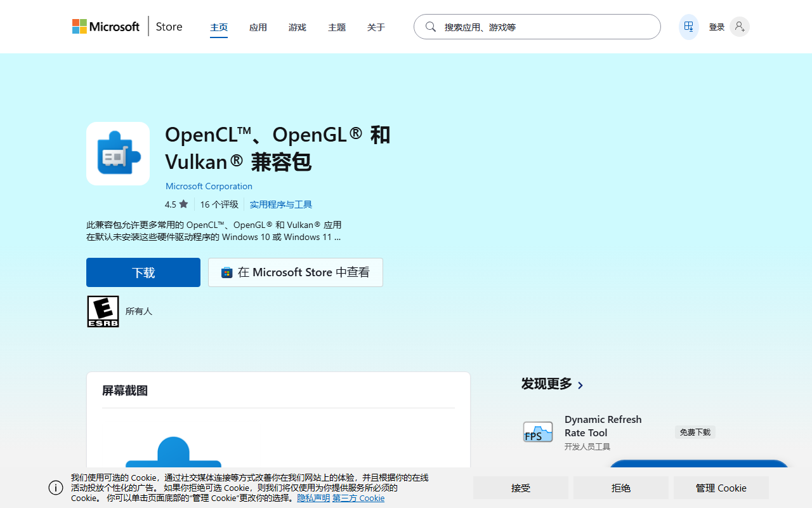Click the blue 下载 button

(143, 272)
